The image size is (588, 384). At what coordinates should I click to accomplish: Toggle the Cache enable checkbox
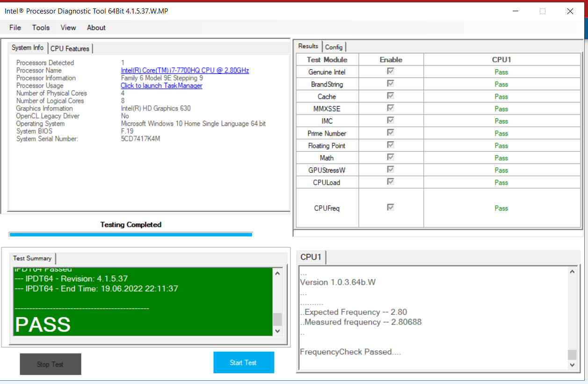391,96
